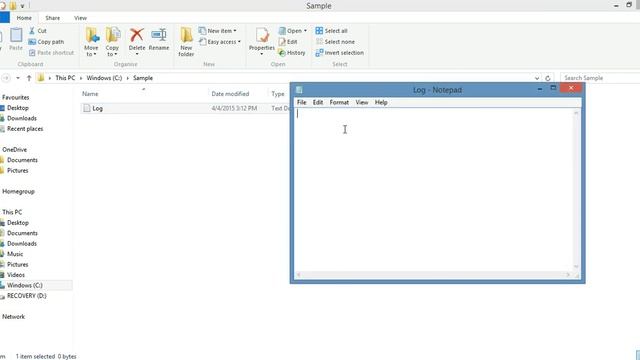Select OneDrive in the navigation pane
The image size is (640, 360).
tap(14, 150)
